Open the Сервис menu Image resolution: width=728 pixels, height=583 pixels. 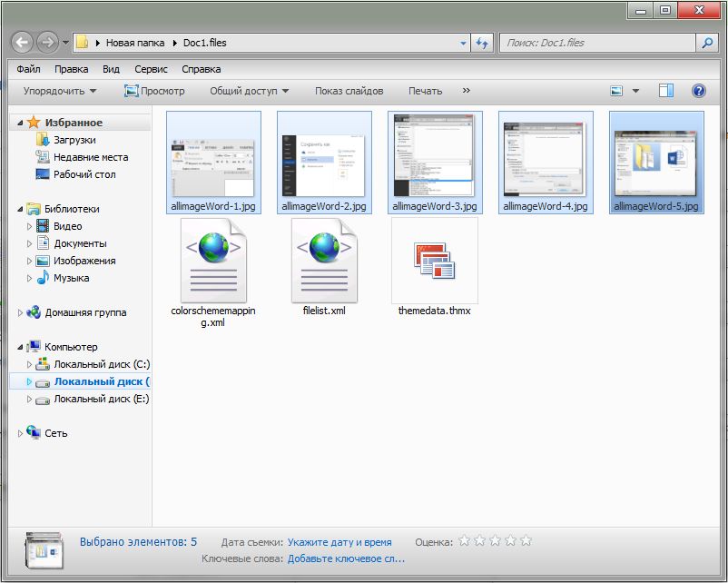coord(151,69)
